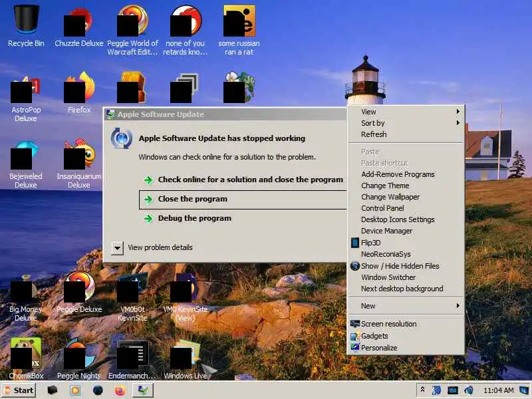This screenshot has width=532, height=399.
Task: Expand View problem details
Action: pyautogui.click(x=117, y=247)
